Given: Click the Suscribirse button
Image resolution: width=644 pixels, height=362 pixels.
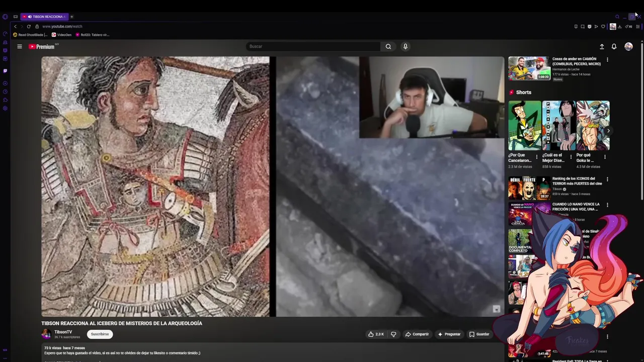Looking at the screenshot, I should coord(100,334).
